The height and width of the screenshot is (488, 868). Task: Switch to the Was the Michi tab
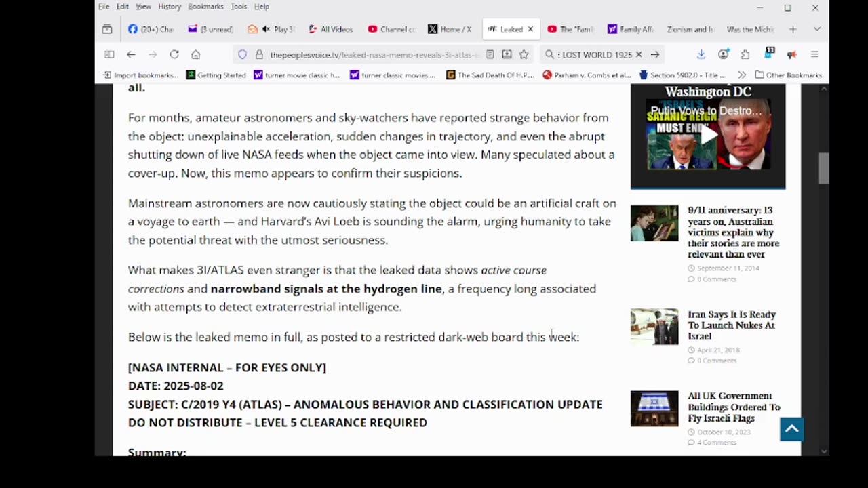749,29
